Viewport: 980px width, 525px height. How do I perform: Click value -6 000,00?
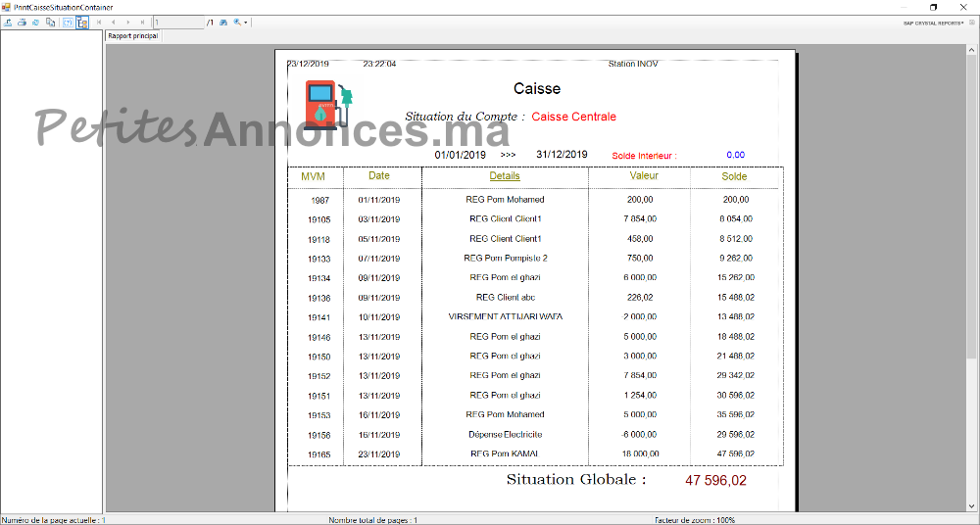[639, 434]
